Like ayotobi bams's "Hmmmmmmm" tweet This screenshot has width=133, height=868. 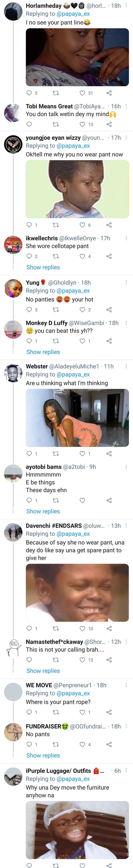coord(82,500)
